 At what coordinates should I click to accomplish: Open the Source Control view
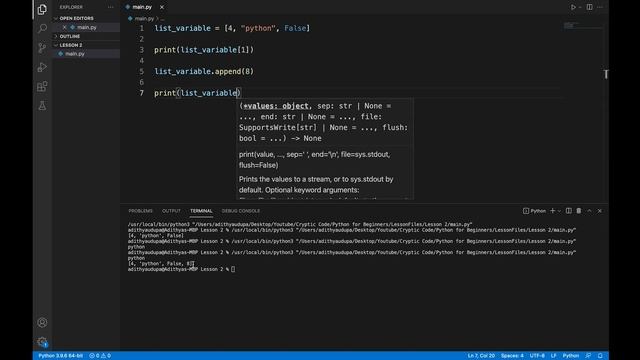click(42, 48)
